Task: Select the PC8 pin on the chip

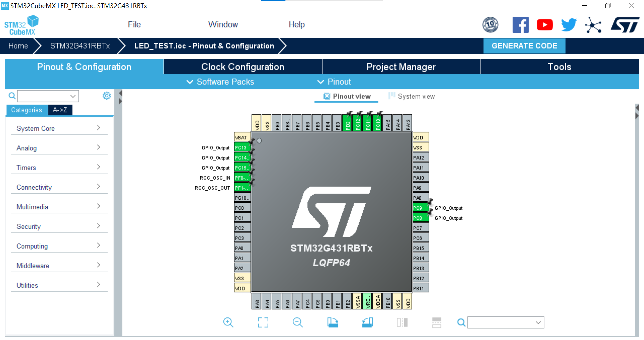Action: 421,218
